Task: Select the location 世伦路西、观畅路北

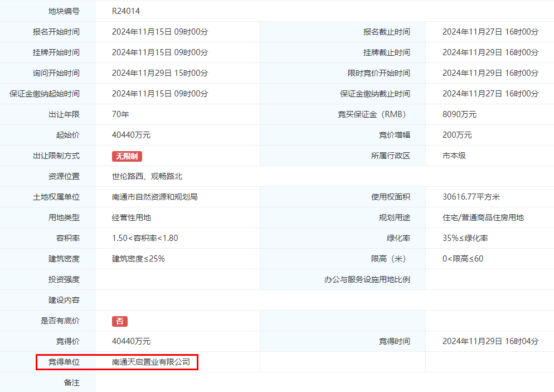Action: pyautogui.click(x=147, y=176)
